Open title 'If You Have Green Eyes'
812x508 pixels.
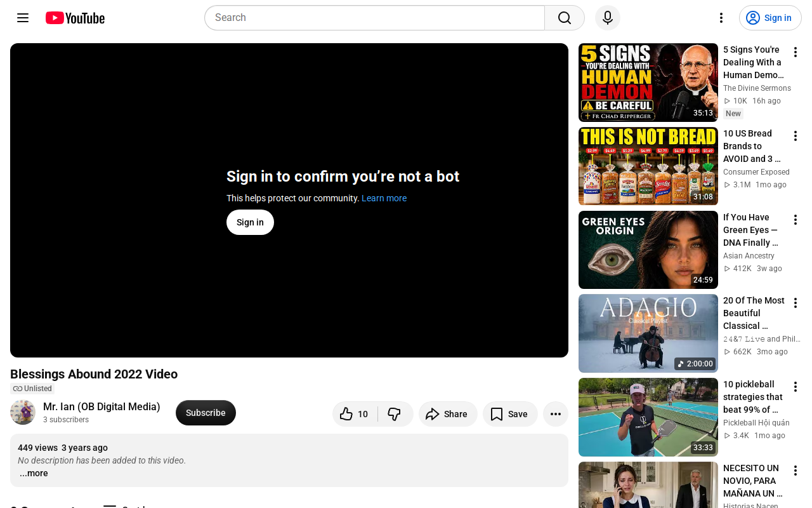pos(751,230)
